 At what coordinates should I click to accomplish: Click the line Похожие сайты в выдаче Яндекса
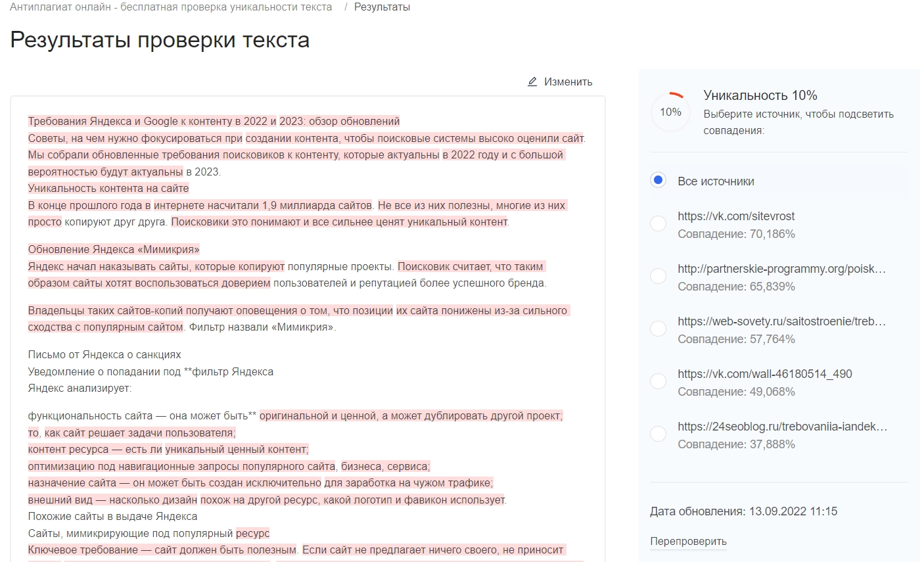point(112,517)
